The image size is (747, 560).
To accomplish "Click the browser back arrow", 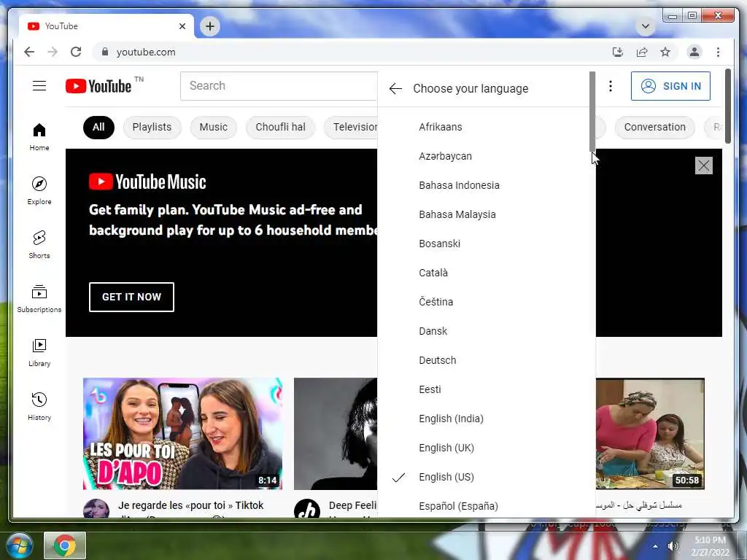I will [29, 52].
